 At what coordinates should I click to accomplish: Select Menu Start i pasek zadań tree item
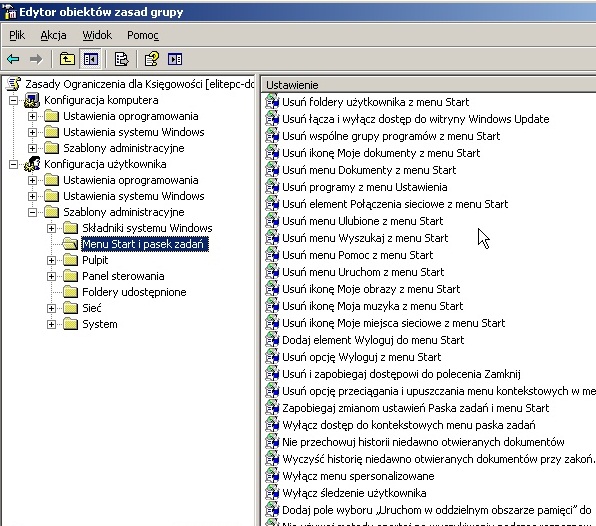(145, 244)
